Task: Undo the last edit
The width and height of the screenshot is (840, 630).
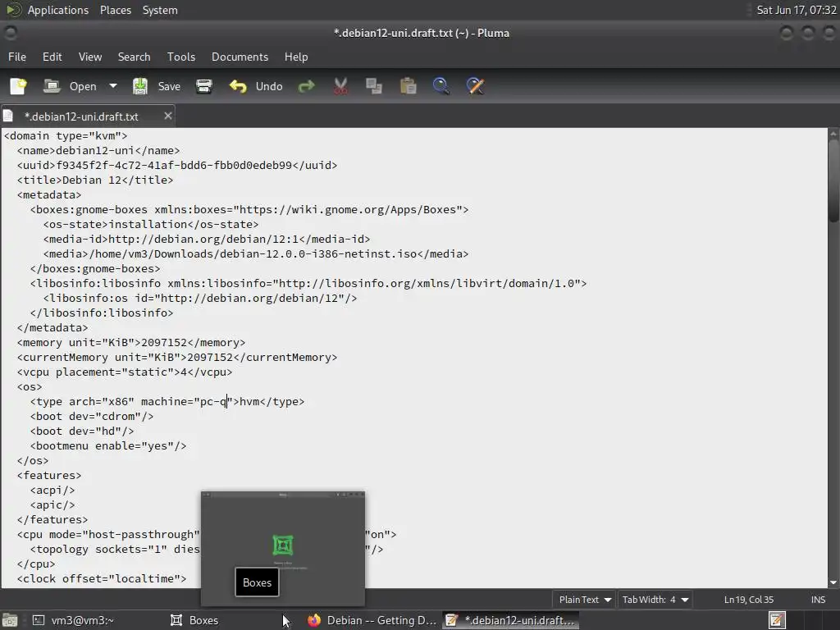Action: 256,86
